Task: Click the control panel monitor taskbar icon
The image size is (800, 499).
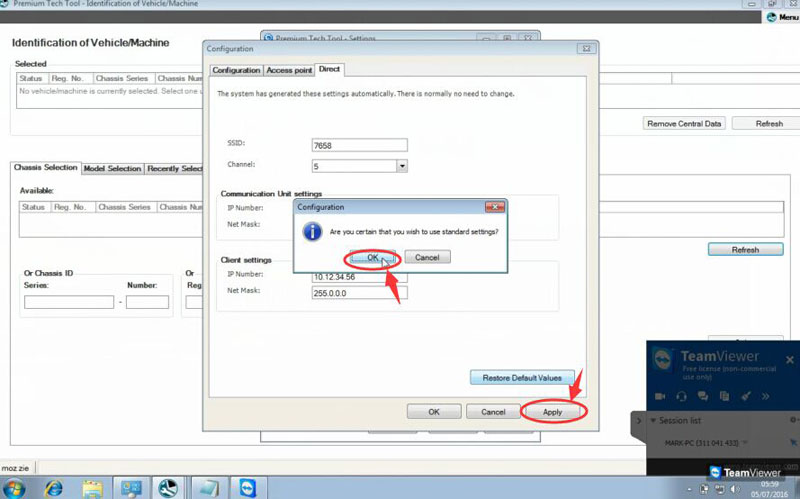Action: pos(131,488)
